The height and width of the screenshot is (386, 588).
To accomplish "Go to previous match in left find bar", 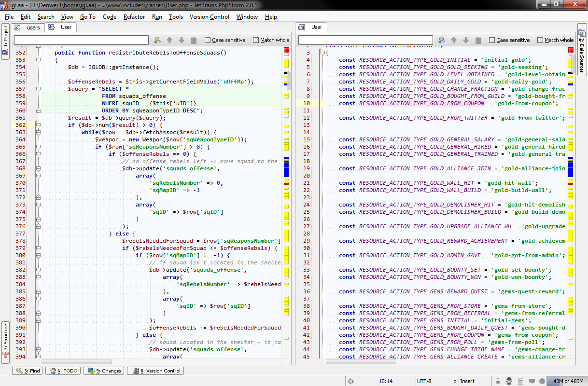I will coord(169,40).
